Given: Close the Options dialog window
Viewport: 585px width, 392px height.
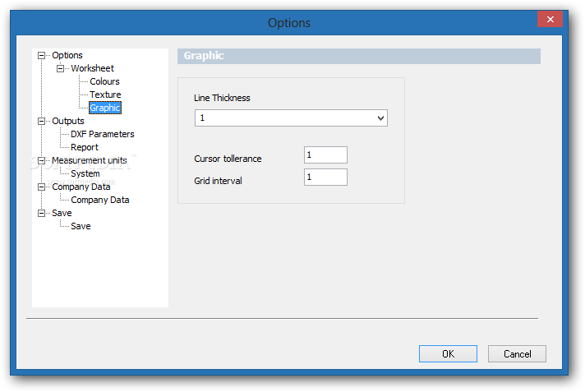Looking at the screenshot, I should pyautogui.click(x=550, y=20).
